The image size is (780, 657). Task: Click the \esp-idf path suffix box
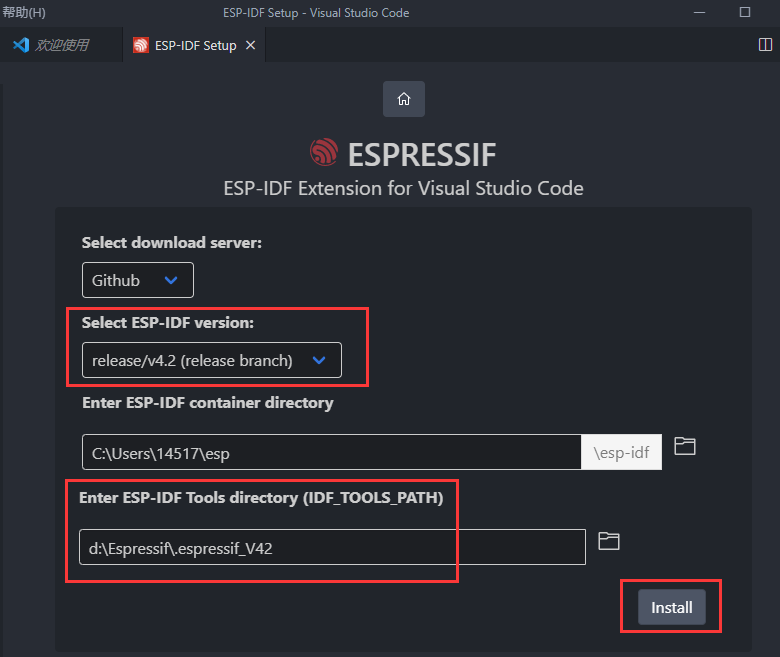click(x=621, y=452)
